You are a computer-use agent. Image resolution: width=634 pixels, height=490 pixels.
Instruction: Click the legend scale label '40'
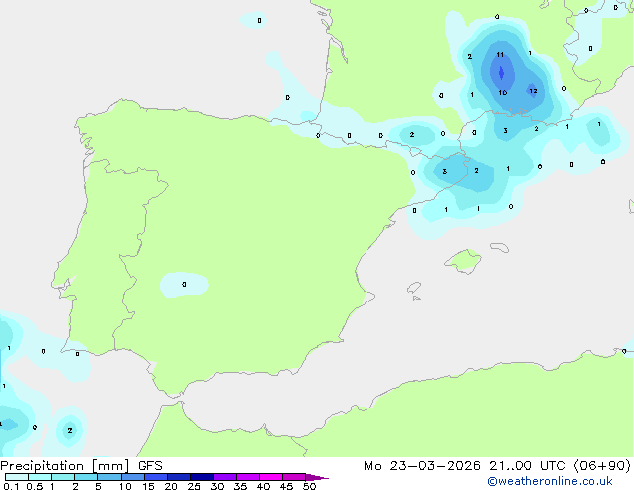[263, 486]
